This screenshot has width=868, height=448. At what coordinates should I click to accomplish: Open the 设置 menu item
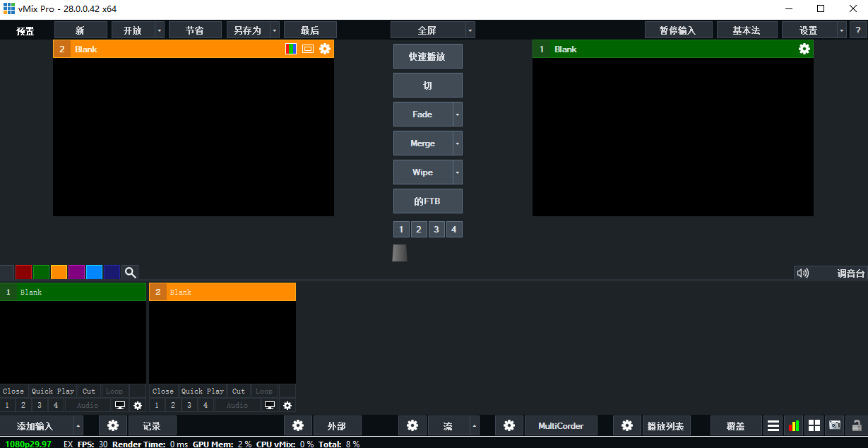click(809, 30)
